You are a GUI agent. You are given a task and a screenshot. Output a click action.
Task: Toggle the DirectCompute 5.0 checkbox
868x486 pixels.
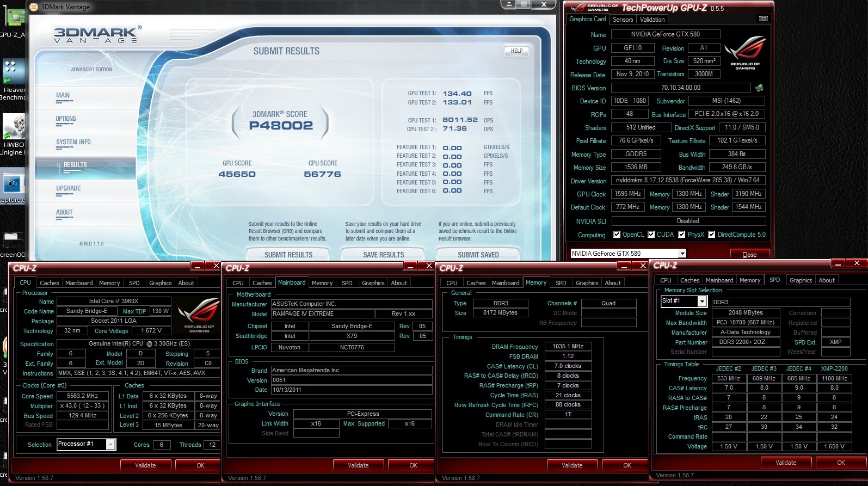711,235
